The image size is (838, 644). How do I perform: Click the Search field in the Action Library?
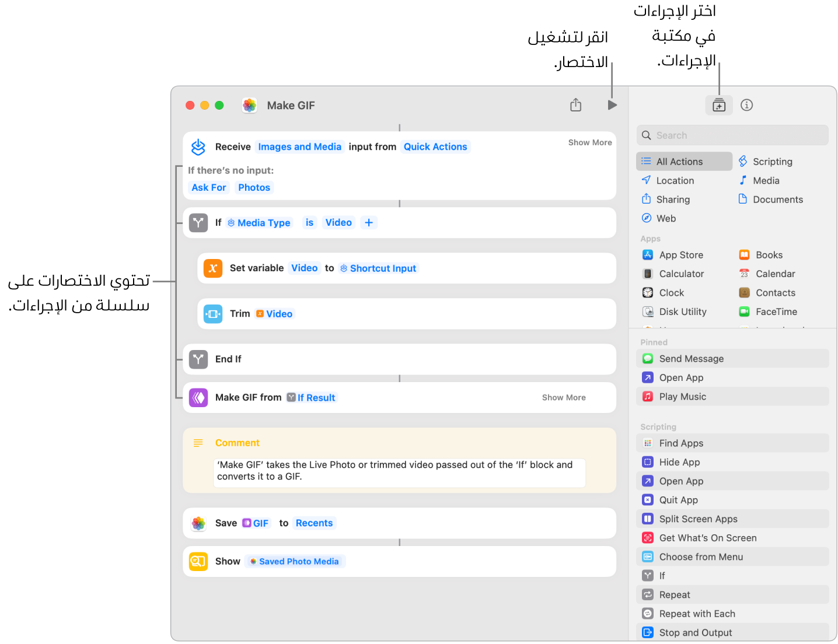(732, 135)
